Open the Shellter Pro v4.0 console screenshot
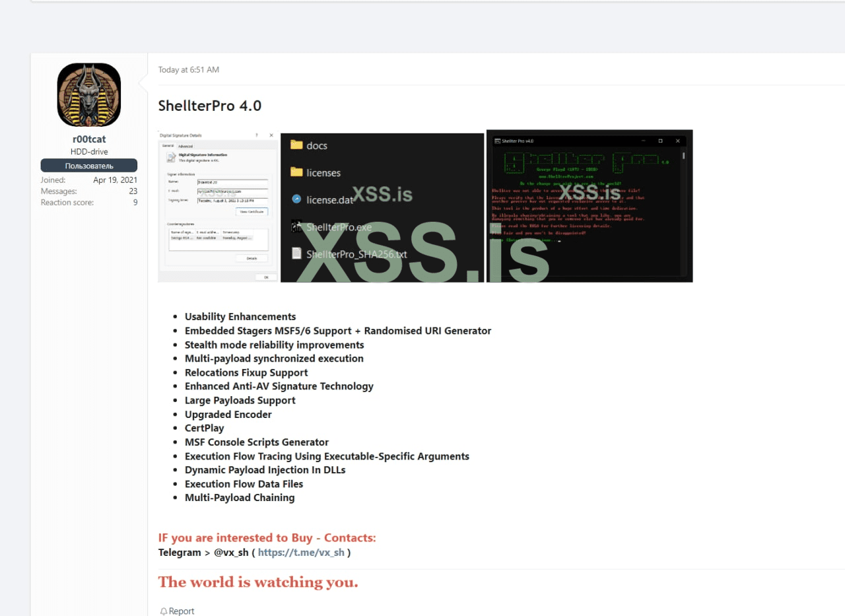 [x=590, y=206]
